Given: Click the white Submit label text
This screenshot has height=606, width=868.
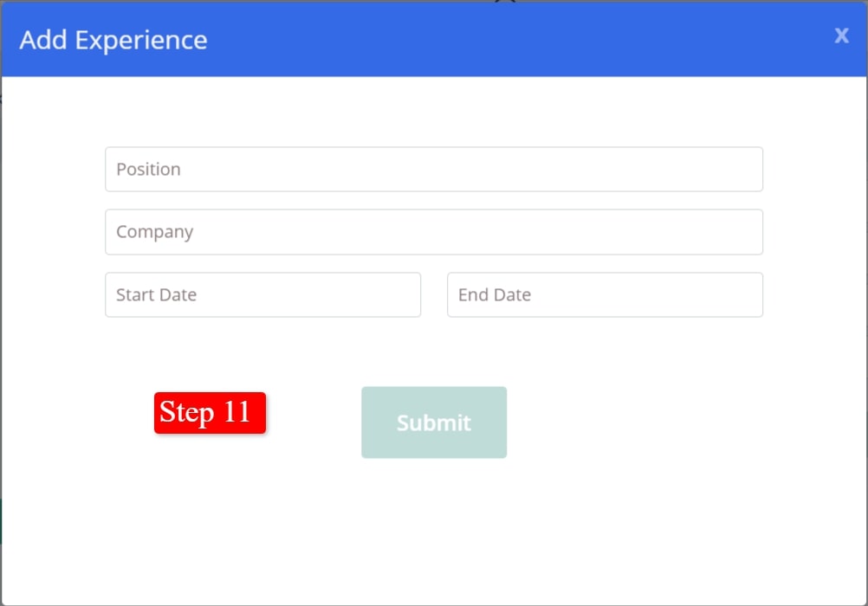Looking at the screenshot, I should [433, 422].
